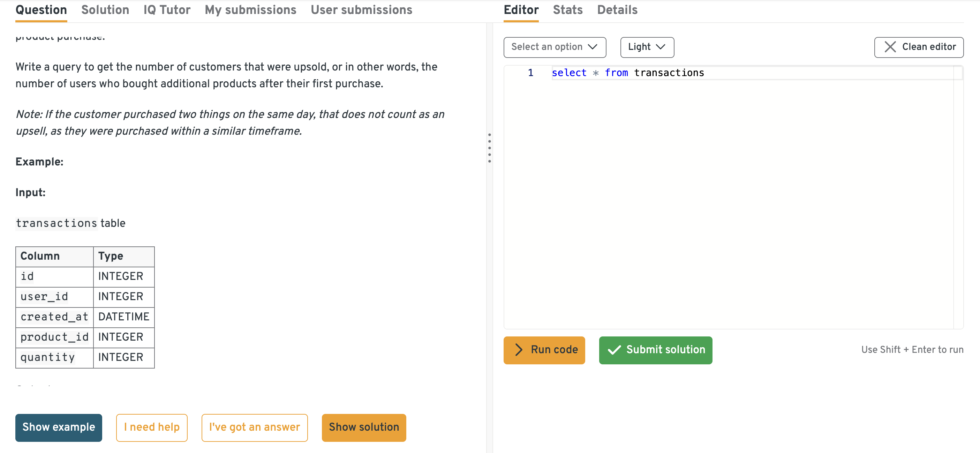Switch to the Details tab
Viewport: 980px width, 453px height.
tap(617, 10)
